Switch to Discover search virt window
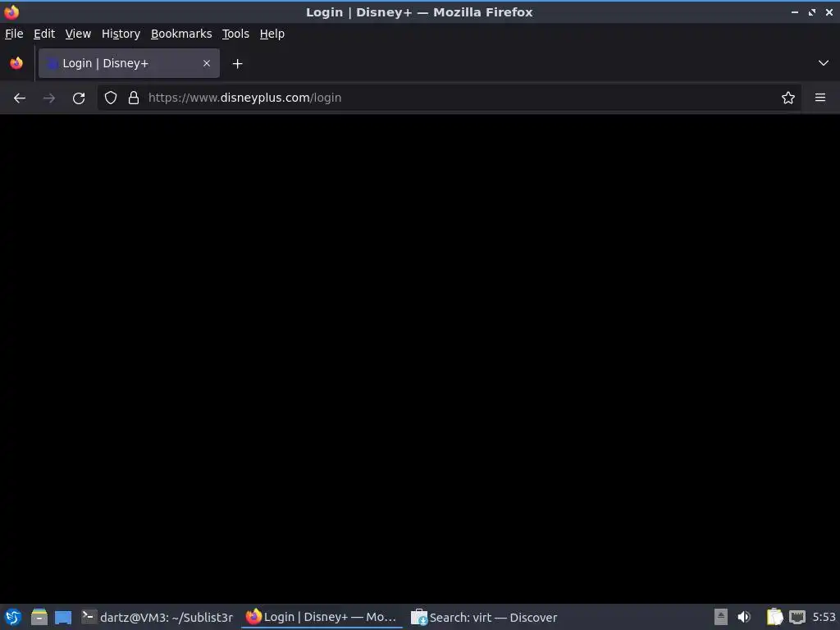Image resolution: width=840 pixels, height=630 pixels. [x=484, y=617]
